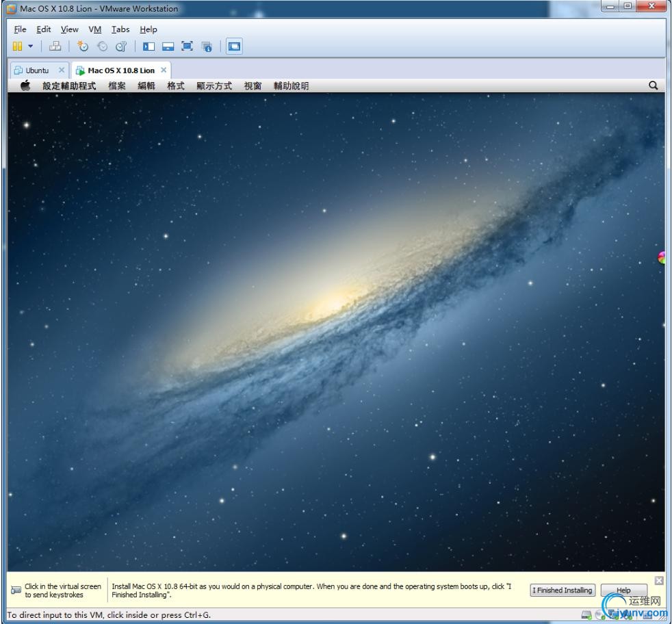The width and height of the screenshot is (672, 624).
Task: Open the Help menu in VMware
Action: pyautogui.click(x=148, y=29)
